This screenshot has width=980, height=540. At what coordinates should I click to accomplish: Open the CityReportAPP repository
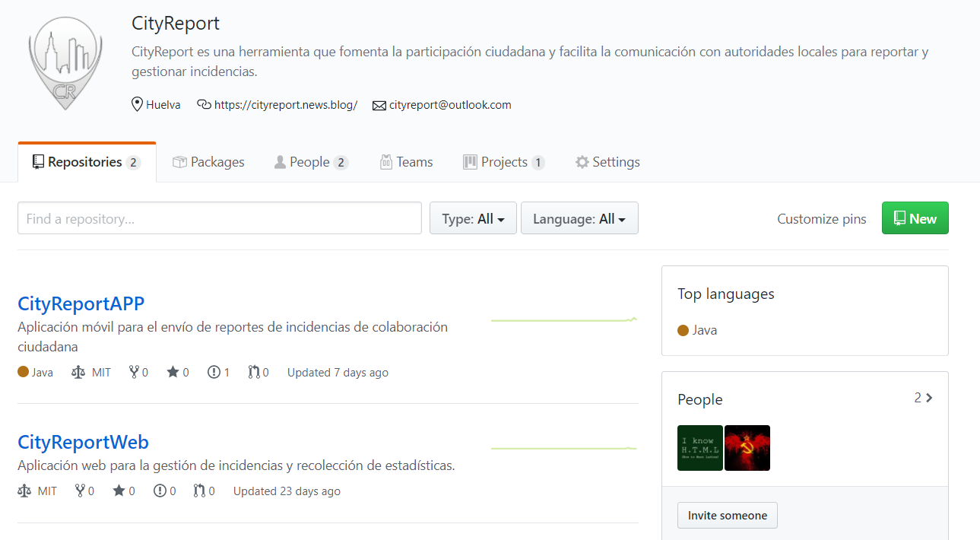[x=81, y=303]
